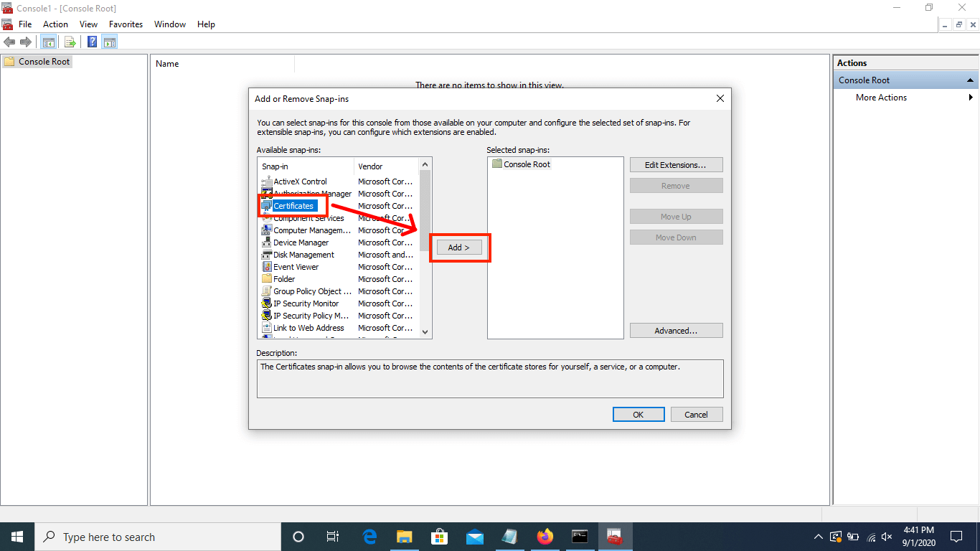Toggle the Show/Hide Action Pane toolbar icon
The height and width of the screenshot is (551, 980).
tap(109, 41)
